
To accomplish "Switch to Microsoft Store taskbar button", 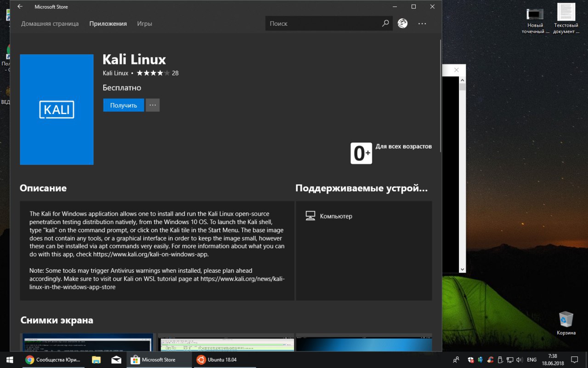I will pos(158,359).
